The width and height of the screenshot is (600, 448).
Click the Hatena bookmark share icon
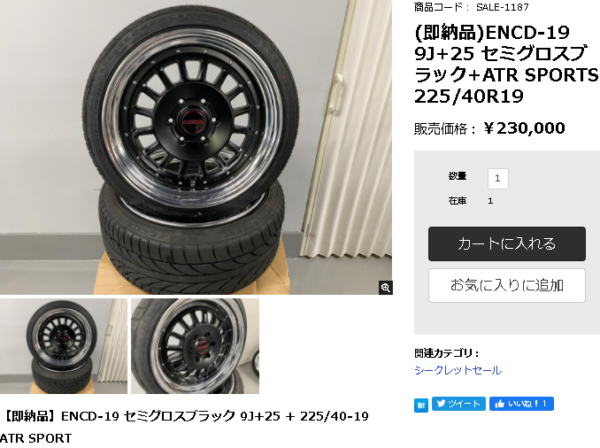pyautogui.click(x=421, y=405)
